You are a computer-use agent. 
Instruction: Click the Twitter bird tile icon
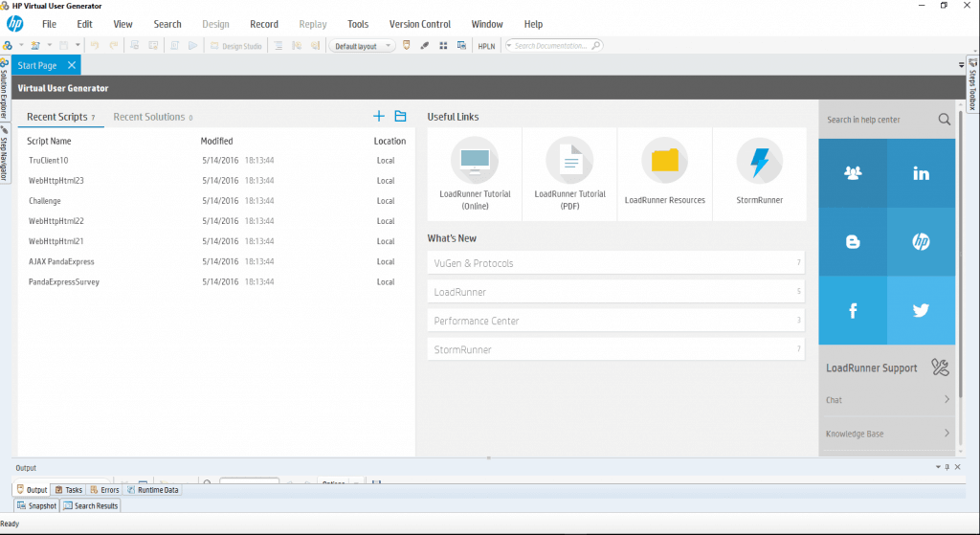[921, 311]
